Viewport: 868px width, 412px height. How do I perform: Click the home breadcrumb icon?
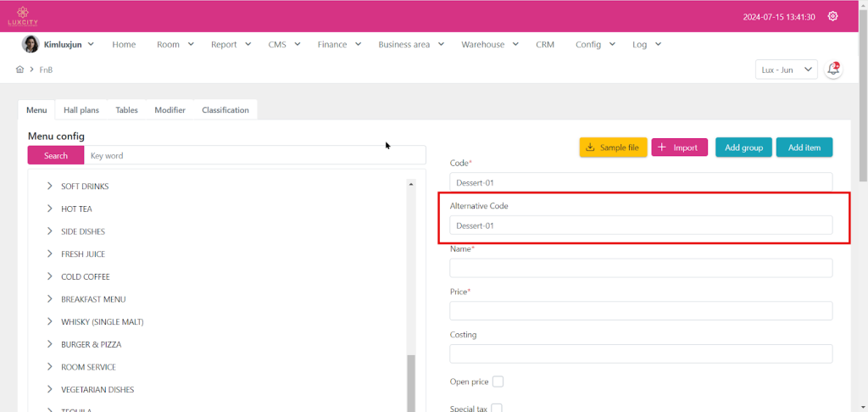tap(19, 70)
